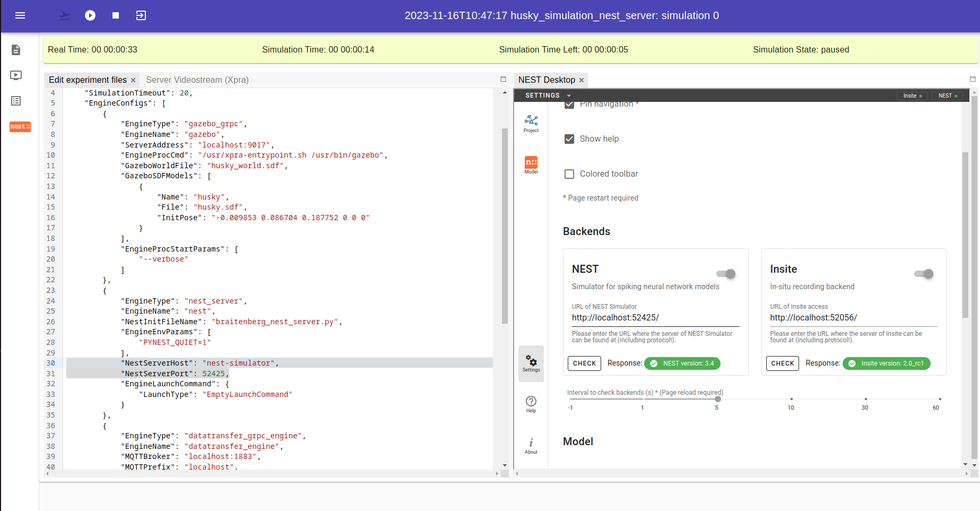Screen dimensions: 980x511
Task: Uncheck the Show help checkbox
Action: (x=569, y=139)
